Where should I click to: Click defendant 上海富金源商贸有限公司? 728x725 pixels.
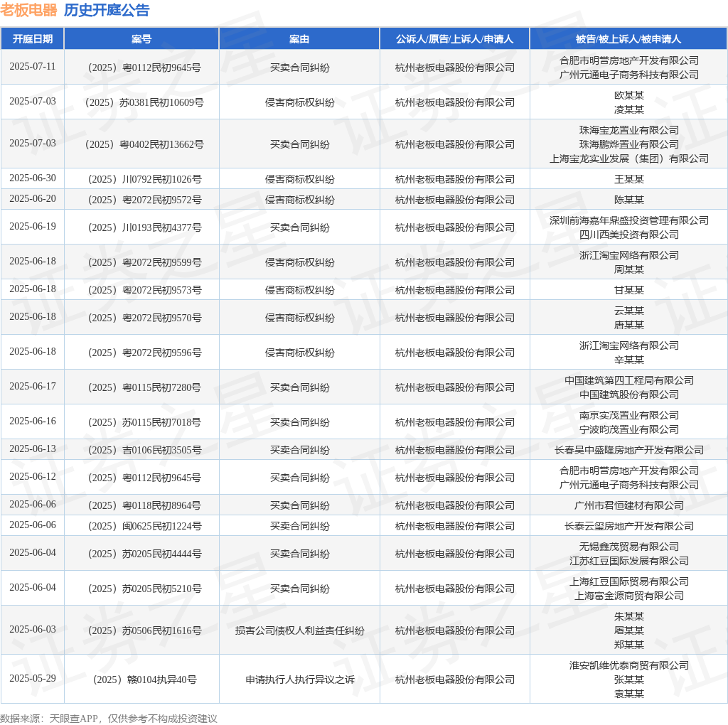pos(628,596)
